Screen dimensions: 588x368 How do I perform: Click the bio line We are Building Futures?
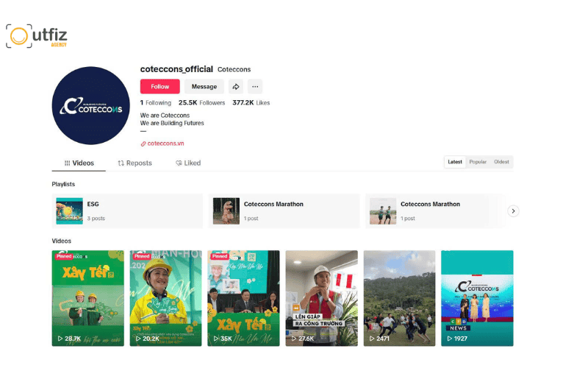tap(172, 123)
